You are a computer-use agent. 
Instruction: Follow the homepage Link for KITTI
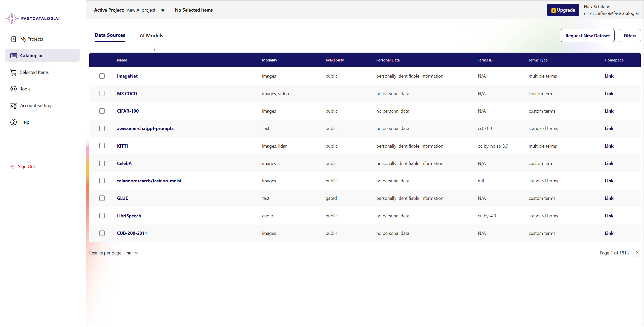[x=609, y=146]
